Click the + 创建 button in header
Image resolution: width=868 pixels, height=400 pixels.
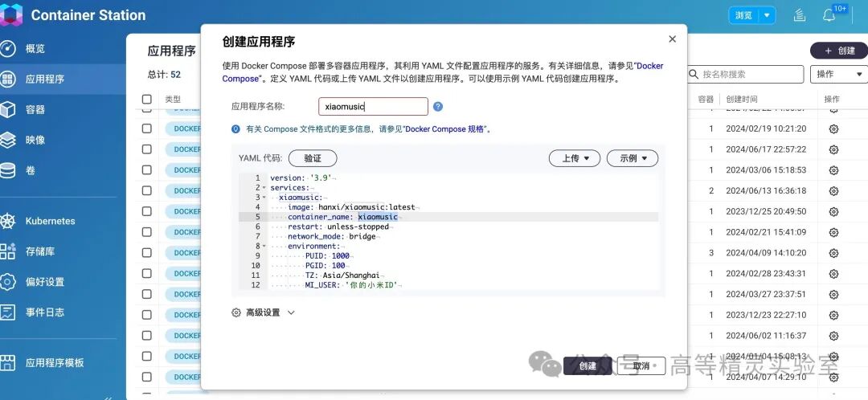pyautogui.click(x=840, y=51)
